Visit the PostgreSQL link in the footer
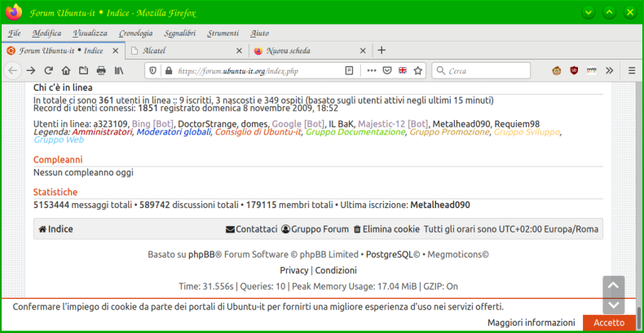The height and width of the screenshot is (333, 644). (390, 255)
